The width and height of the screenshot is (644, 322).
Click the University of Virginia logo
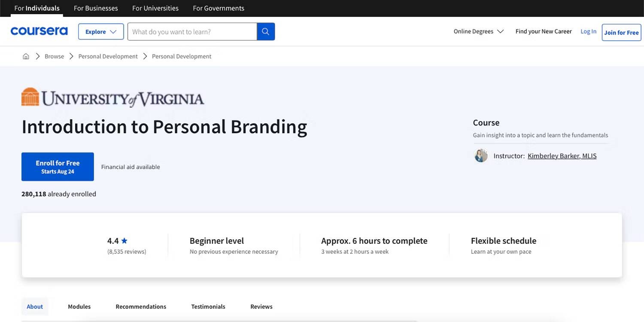[x=112, y=97]
